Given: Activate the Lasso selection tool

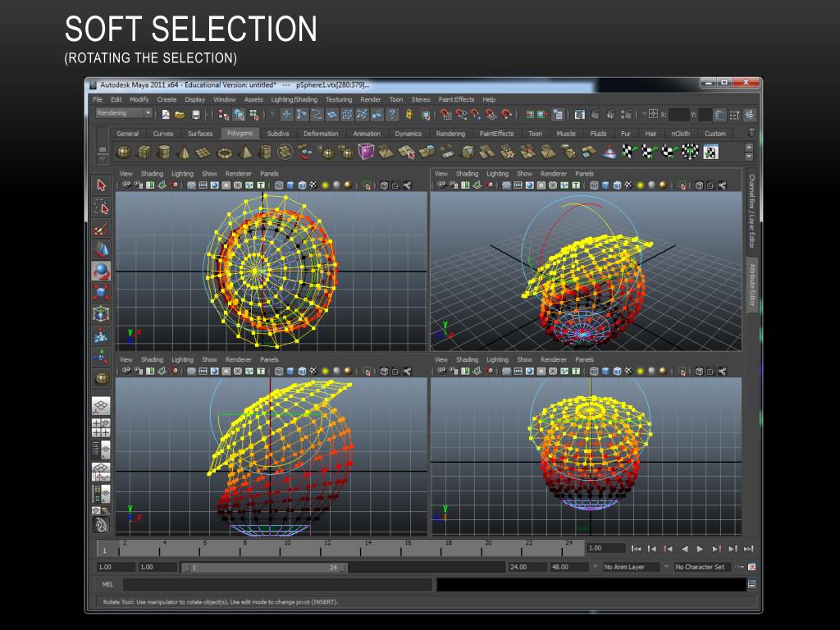Looking at the screenshot, I should point(101,207).
